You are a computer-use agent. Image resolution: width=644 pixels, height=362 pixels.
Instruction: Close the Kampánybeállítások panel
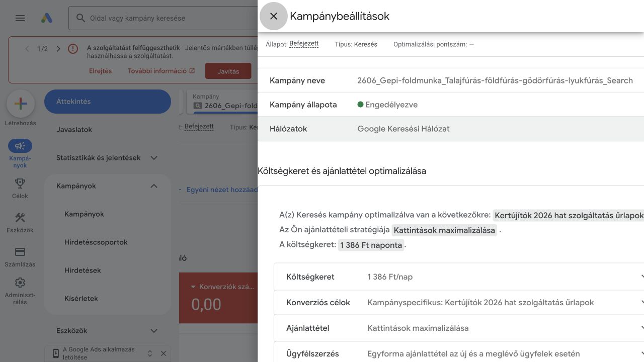coord(274,16)
